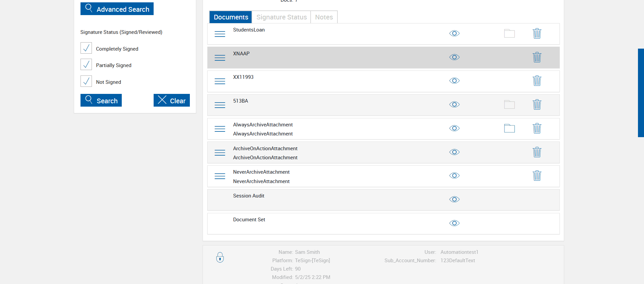Clear the signature status filters

pyautogui.click(x=172, y=100)
